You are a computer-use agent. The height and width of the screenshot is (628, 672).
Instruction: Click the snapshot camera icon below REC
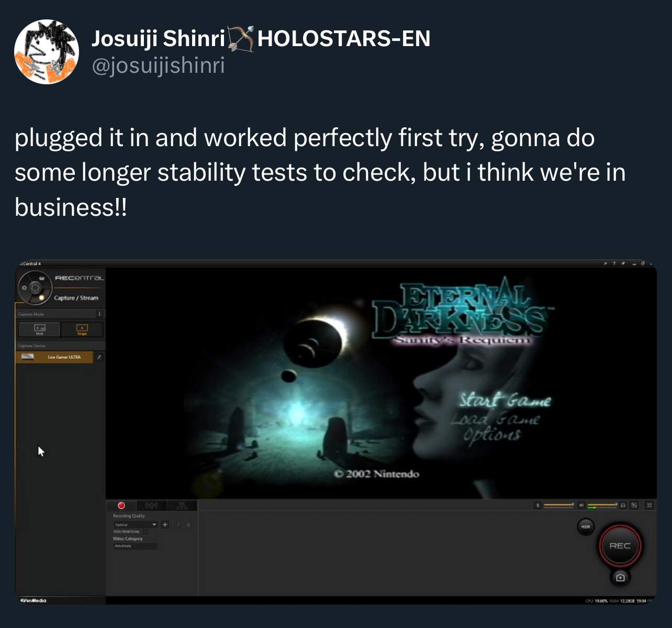pos(620,577)
